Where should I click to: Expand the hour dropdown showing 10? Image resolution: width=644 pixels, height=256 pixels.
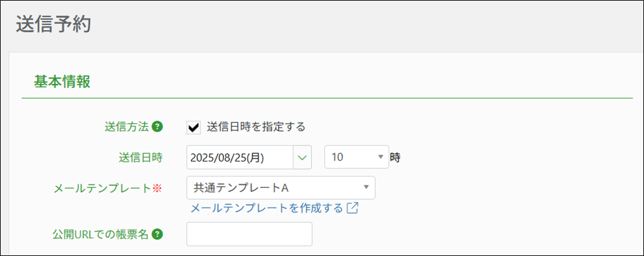(x=356, y=157)
